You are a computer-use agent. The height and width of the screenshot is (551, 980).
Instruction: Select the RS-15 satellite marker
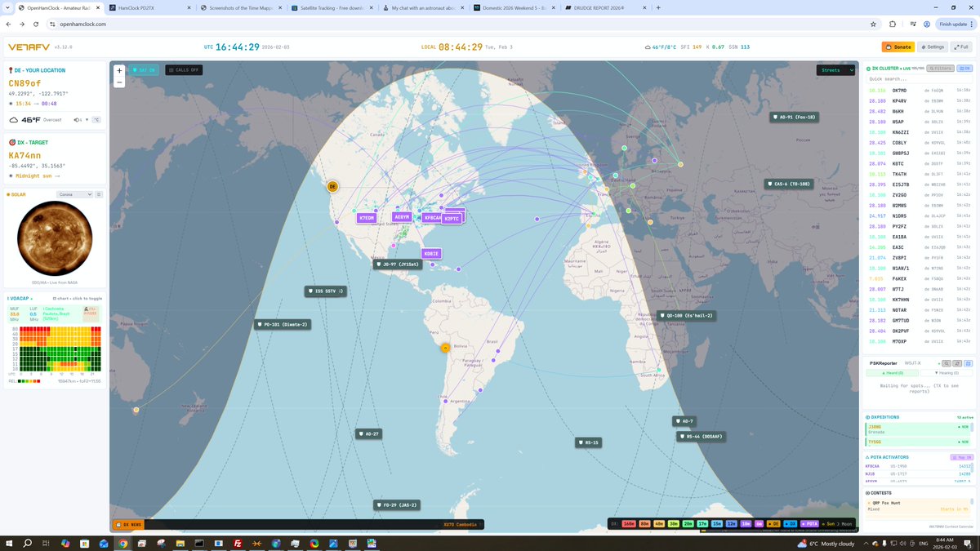(x=588, y=442)
